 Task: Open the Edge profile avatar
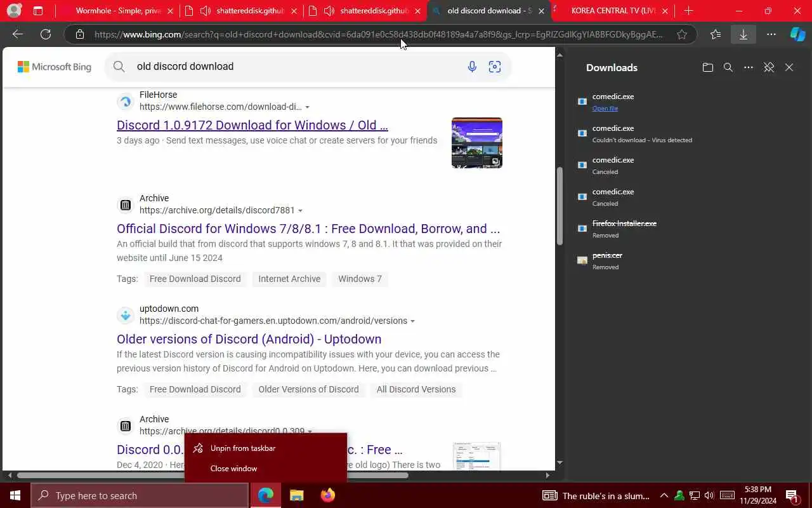click(13, 11)
